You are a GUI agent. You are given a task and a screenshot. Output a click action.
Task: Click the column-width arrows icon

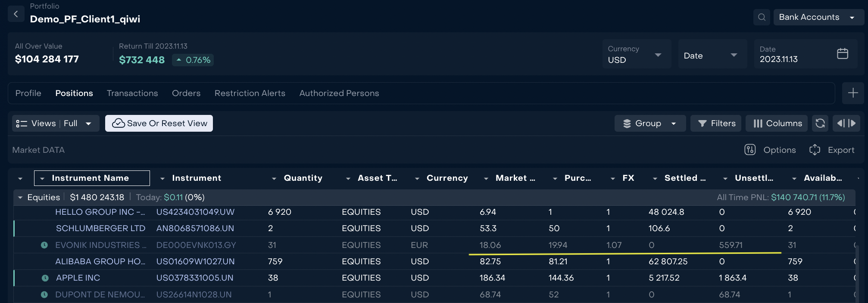coord(846,124)
